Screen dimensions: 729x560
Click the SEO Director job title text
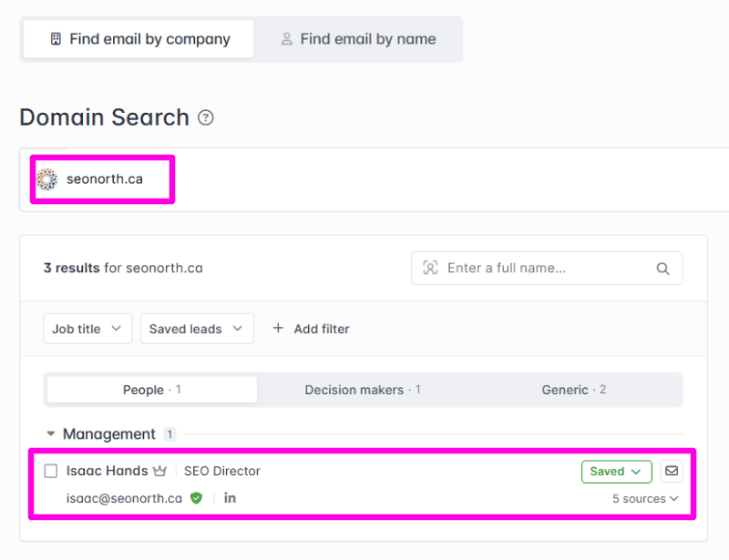(x=222, y=472)
